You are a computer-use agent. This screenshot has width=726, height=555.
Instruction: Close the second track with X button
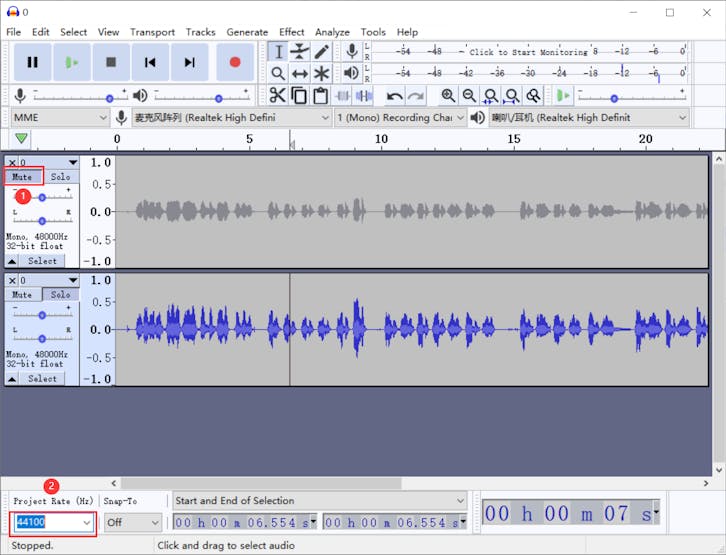(x=12, y=281)
